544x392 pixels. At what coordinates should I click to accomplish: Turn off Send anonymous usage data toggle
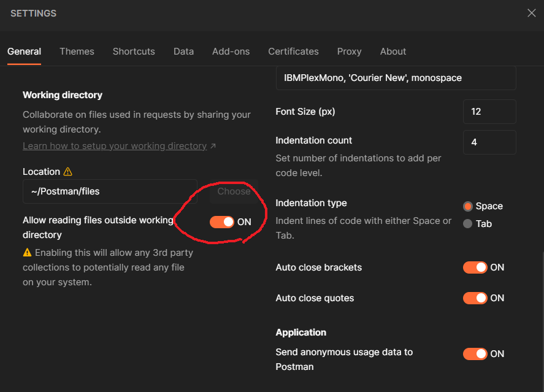point(475,354)
